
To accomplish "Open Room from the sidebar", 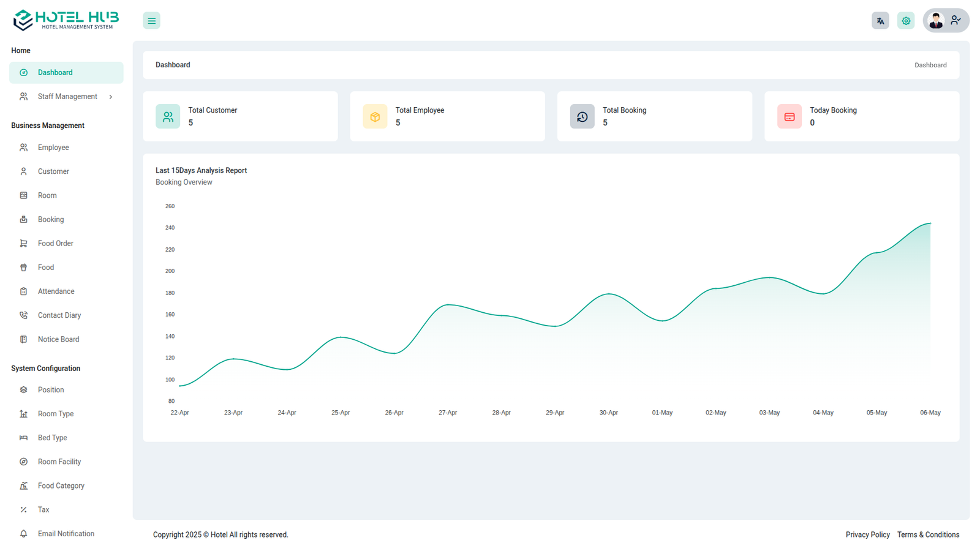I will click(x=47, y=195).
